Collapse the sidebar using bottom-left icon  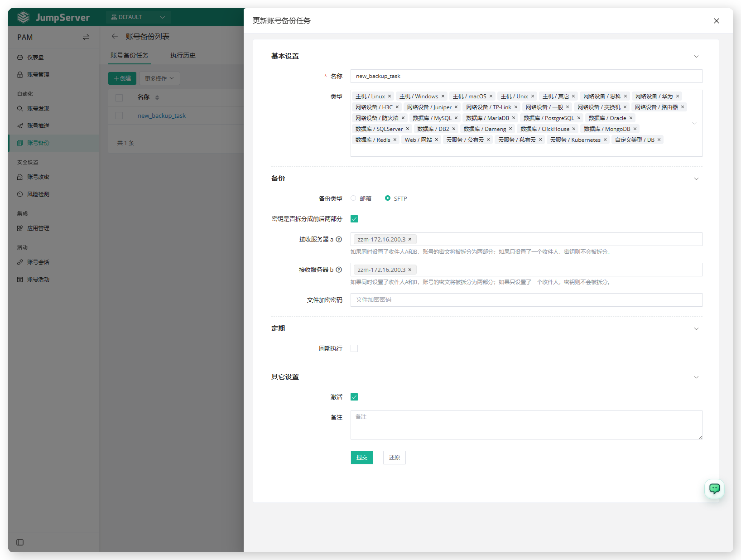coord(20,542)
